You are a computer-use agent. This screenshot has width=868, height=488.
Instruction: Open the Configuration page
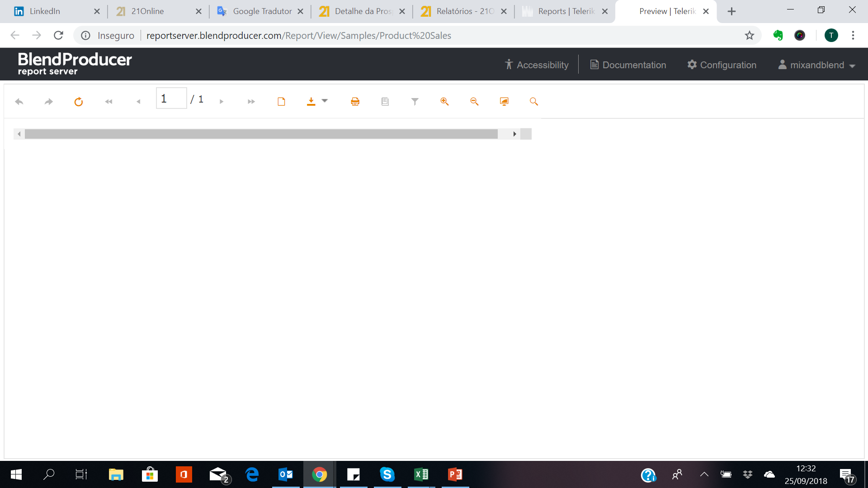pos(722,65)
